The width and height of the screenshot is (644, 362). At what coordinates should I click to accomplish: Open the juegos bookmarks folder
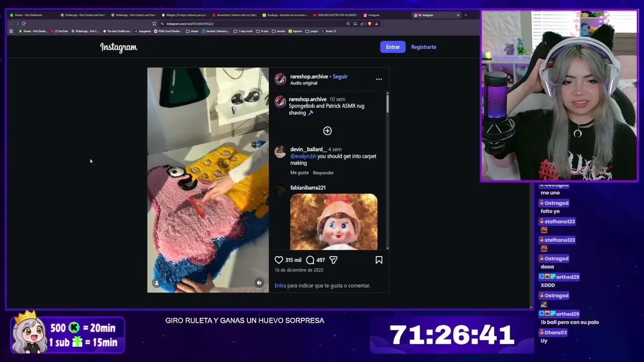click(311, 31)
